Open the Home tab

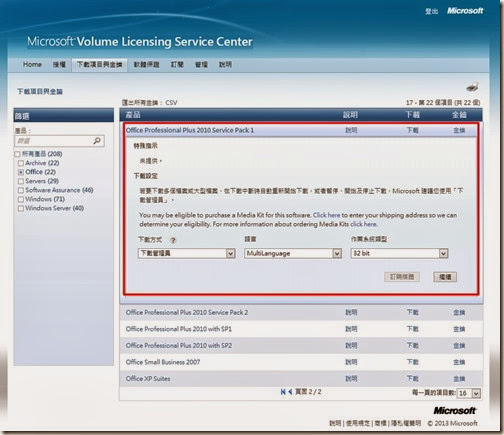32,64
